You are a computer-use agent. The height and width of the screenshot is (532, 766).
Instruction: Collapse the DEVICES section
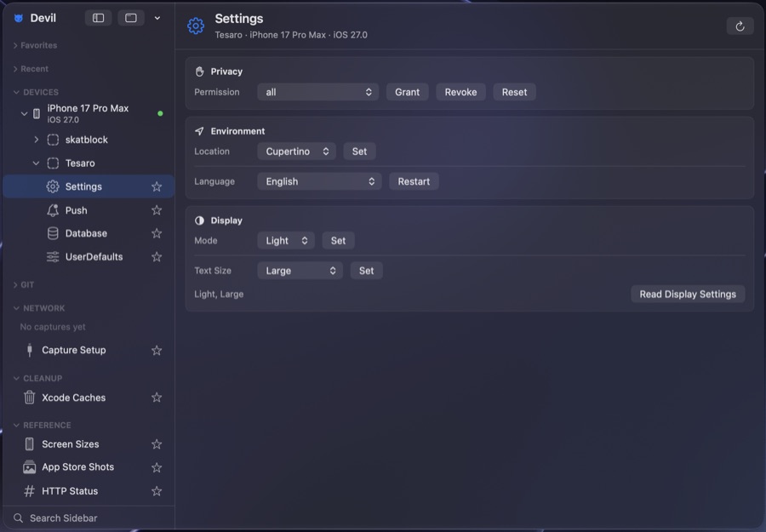click(x=16, y=92)
